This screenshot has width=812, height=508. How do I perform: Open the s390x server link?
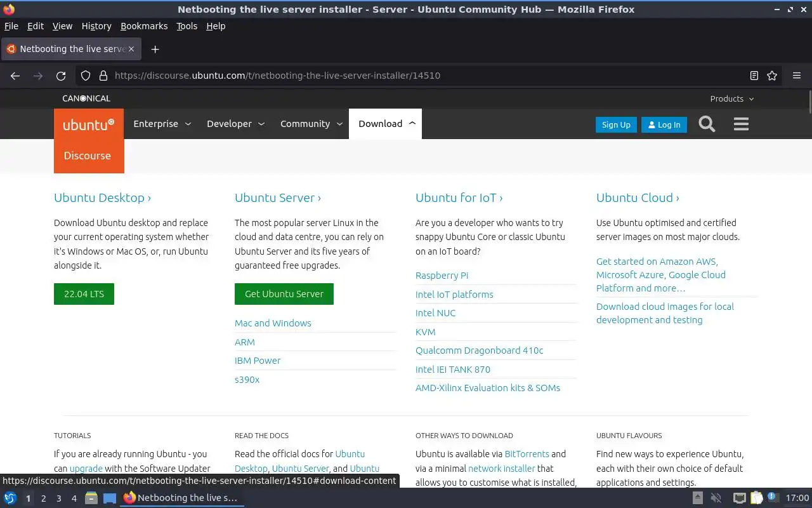(247, 380)
